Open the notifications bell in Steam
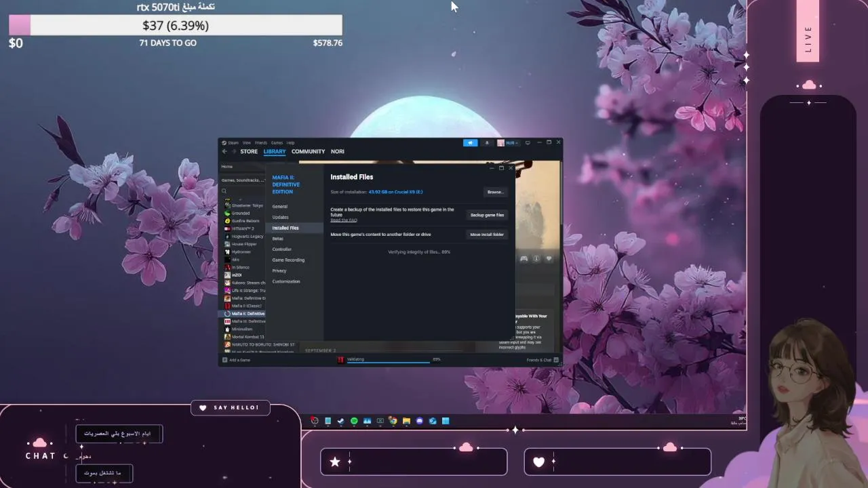The height and width of the screenshot is (488, 868). 487,143
